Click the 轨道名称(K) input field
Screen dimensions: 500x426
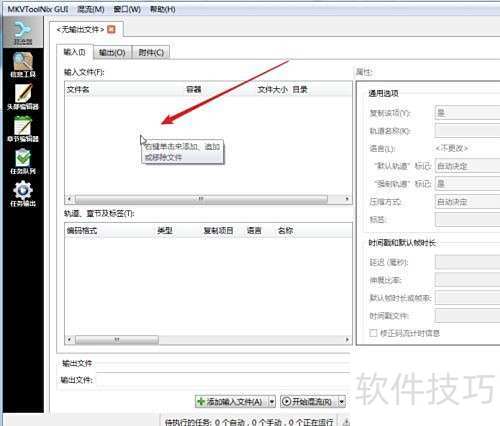[x=467, y=130]
